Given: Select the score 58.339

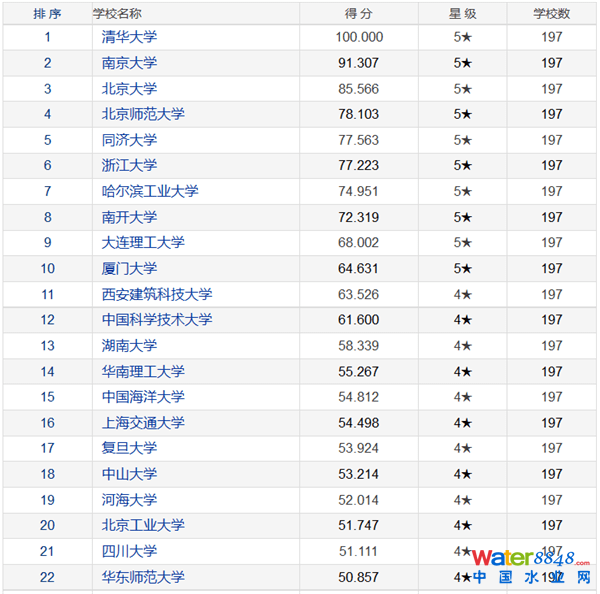Looking at the screenshot, I should coord(359,346).
